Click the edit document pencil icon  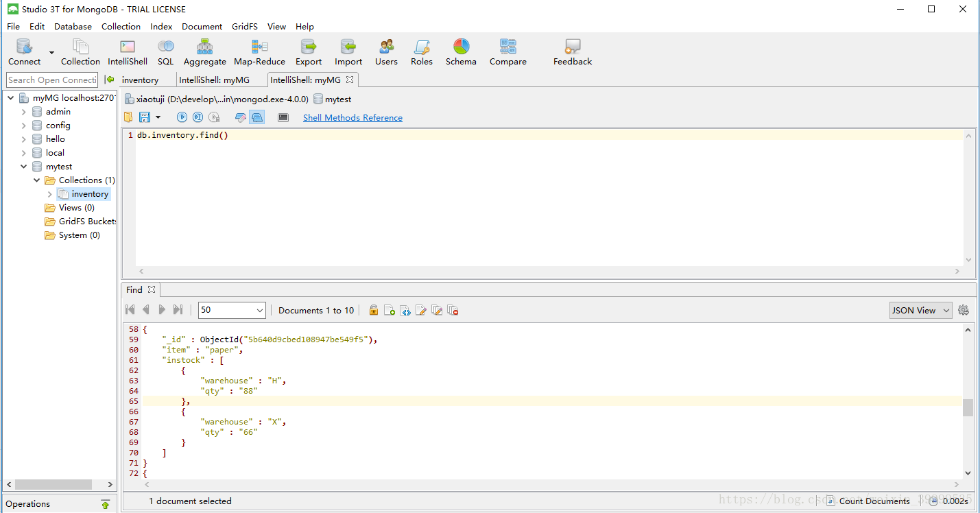421,310
